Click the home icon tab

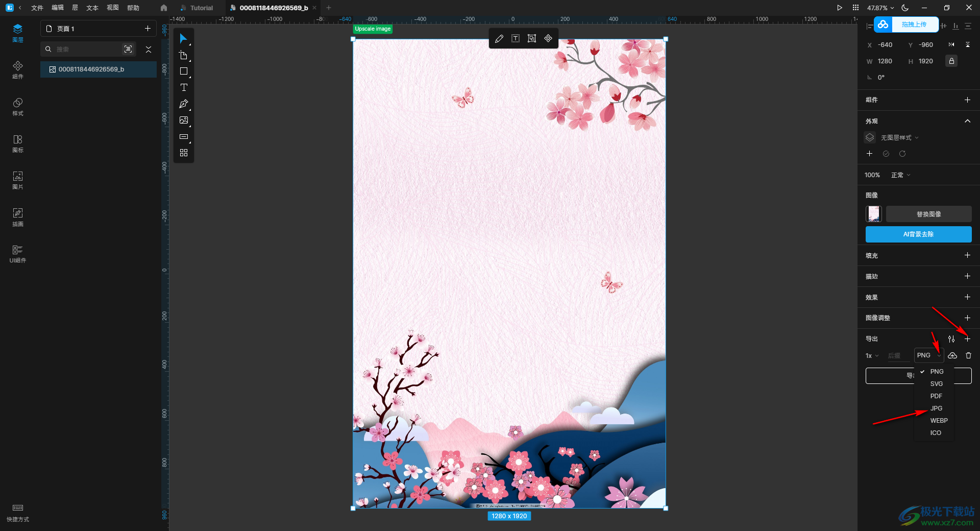click(163, 8)
